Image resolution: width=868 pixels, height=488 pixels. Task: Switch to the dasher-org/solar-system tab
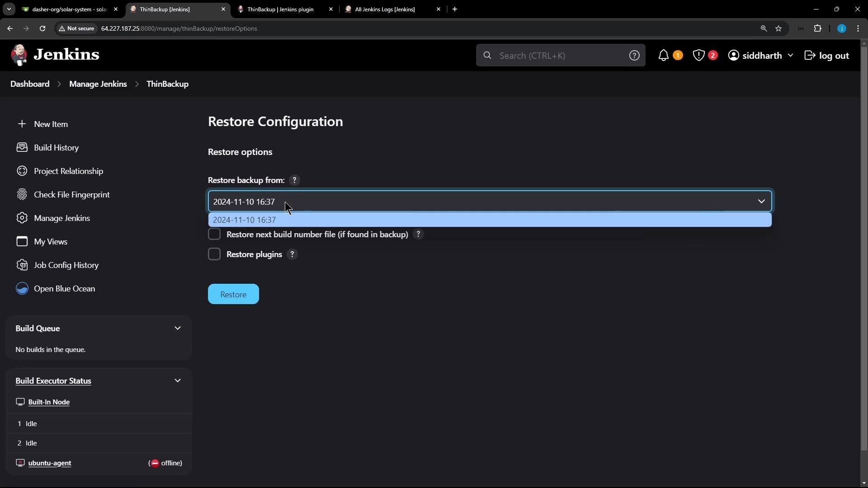pyautogui.click(x=70, y=9)
